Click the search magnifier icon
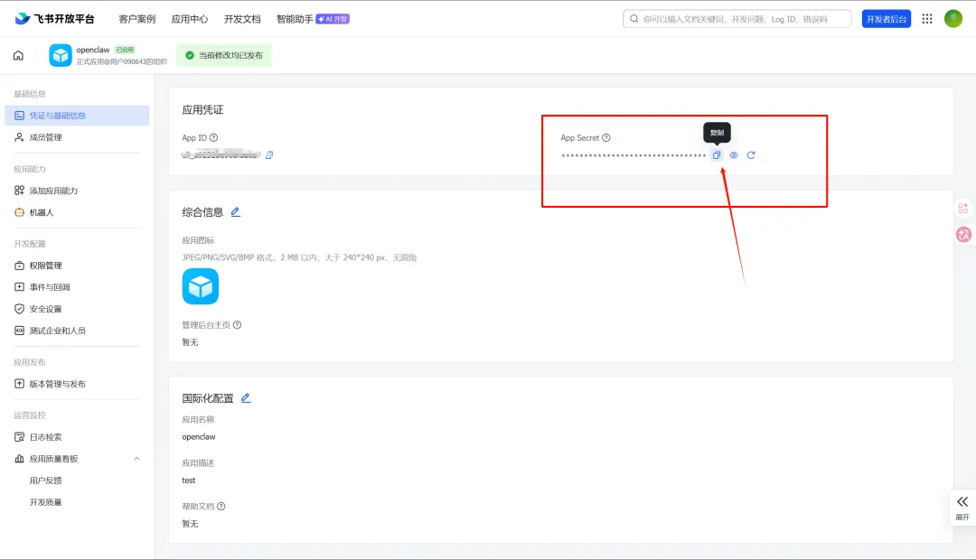 (633, 19)
